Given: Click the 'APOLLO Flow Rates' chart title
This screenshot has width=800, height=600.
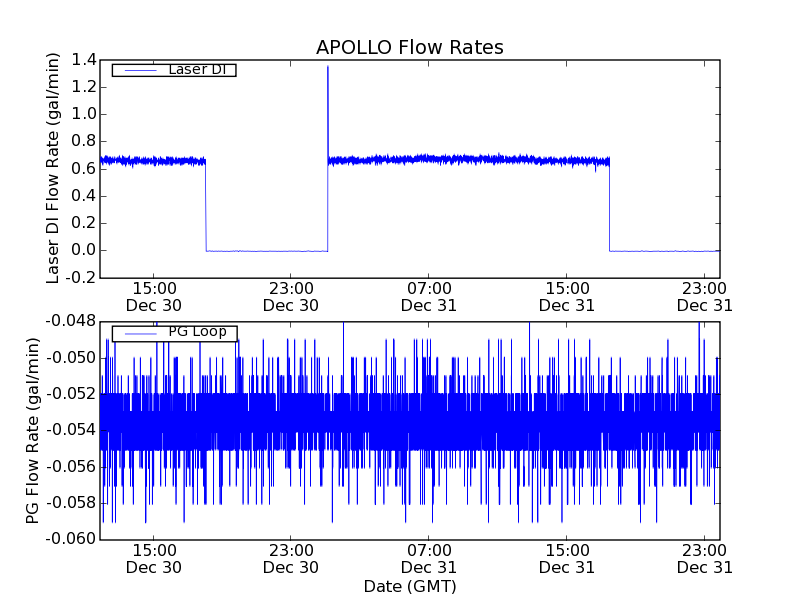Looking at the screenshot, I should pos(410,47).
